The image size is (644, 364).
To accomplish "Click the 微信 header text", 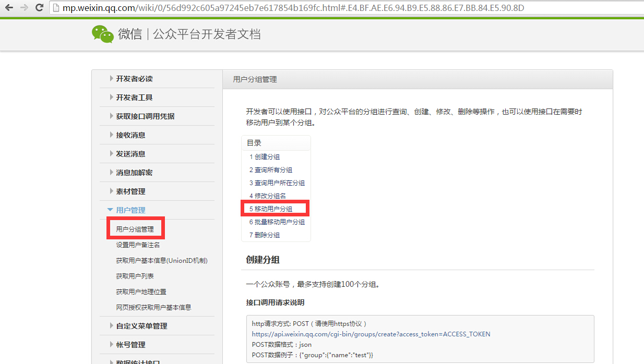I will pos(130,34).
